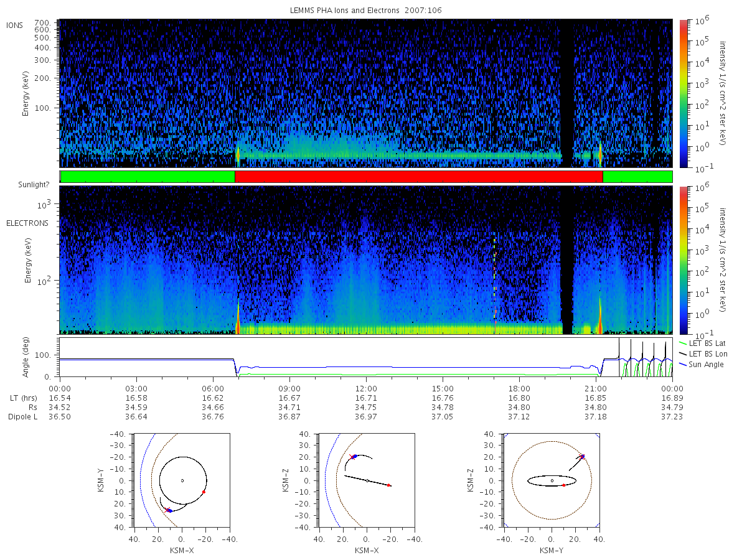Click the first green sunlight bar segment
This screenshot has width=747, height=560.
pyautogui.click(x=148, y=177)
